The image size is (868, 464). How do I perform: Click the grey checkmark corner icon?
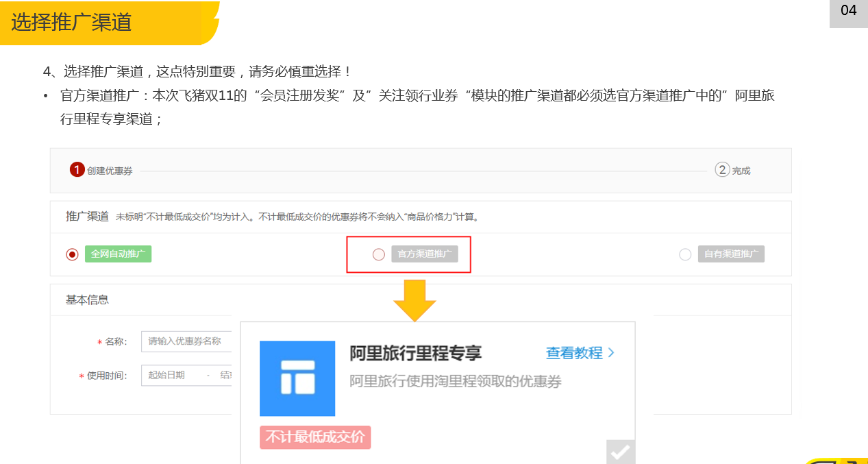click(x=621, y=452)
